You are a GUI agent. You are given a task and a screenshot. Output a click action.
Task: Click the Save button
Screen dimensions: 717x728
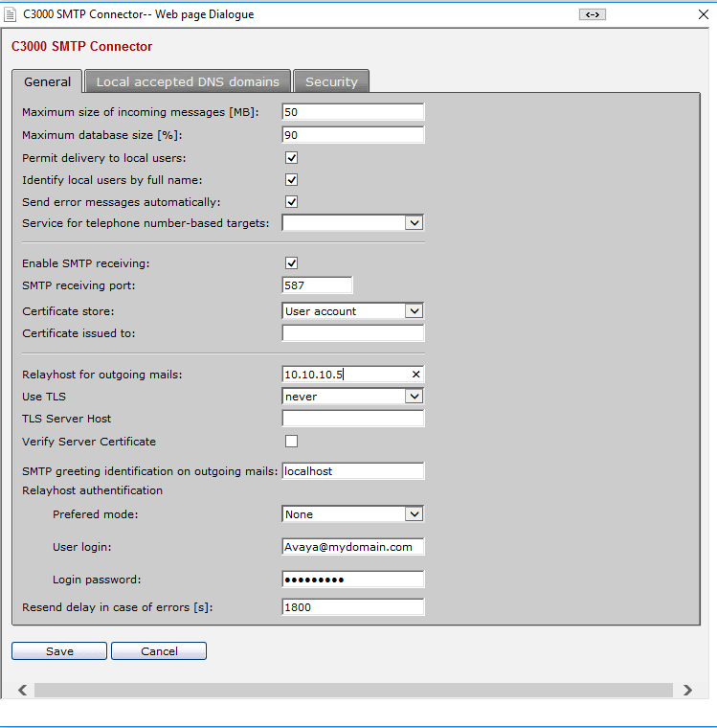pyautogui.click(x=59, y=651)
